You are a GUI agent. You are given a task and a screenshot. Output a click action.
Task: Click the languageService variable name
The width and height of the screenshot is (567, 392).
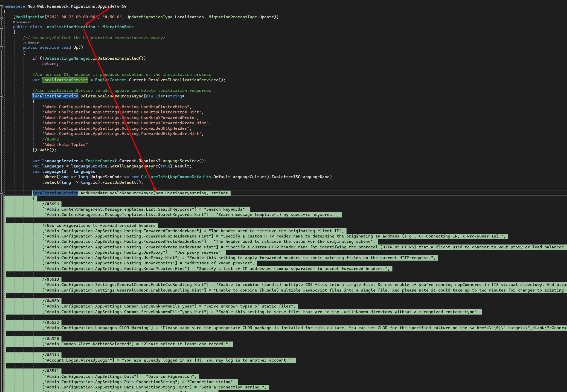(x=60, y=161)
